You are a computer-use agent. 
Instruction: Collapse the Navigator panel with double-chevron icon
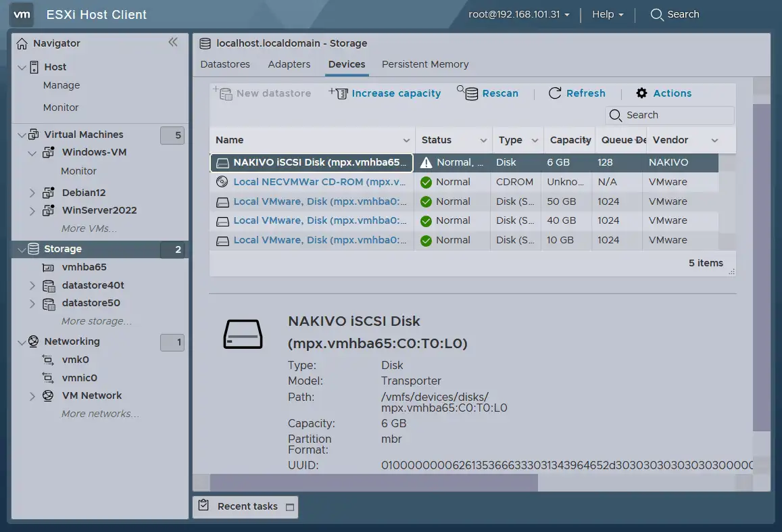click(173, 43)
